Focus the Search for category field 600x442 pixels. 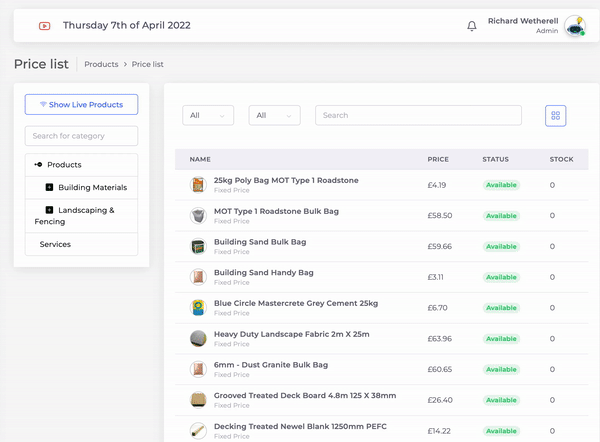click(82, 136)
